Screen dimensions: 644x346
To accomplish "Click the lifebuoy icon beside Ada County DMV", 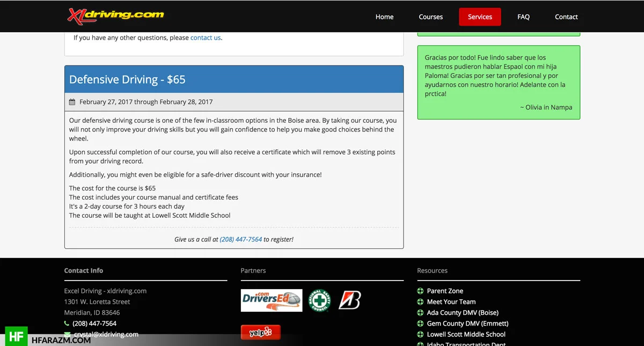I will [421, 313].
